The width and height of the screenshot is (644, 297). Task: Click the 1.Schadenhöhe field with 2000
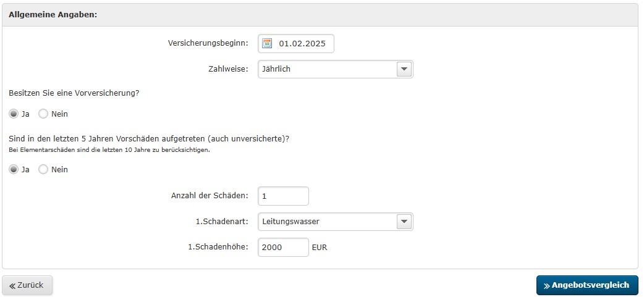click(284, 248)
